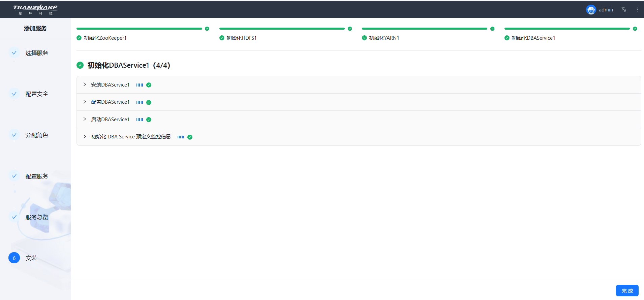644x300 pixels.
Task: Click the 初始化YARN1 green check icon
Action: coord(364,38)
